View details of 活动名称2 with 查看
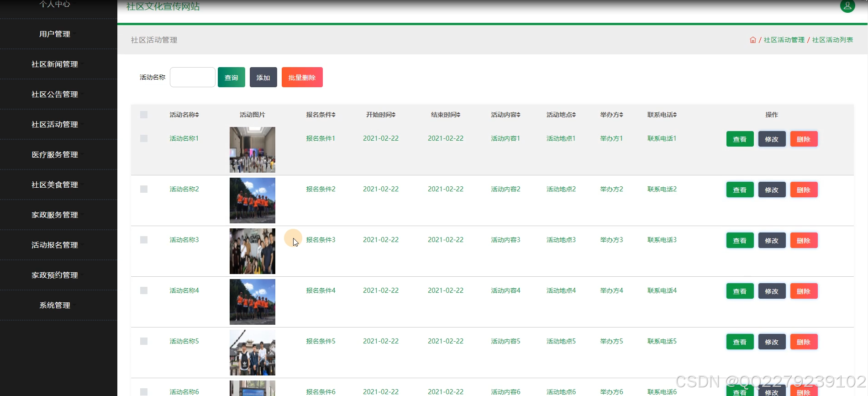The image size is (868, 396). tap(740, 190)
